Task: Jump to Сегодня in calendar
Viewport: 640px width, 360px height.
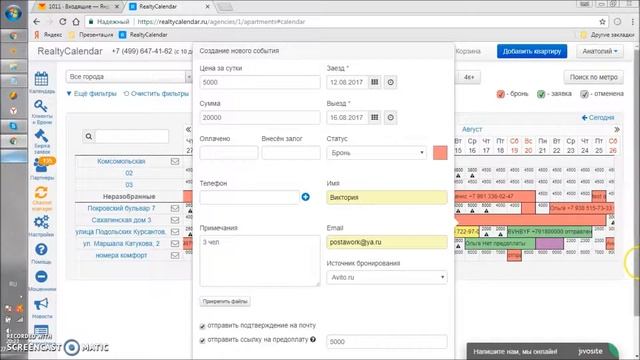Action: pos(598,118)
